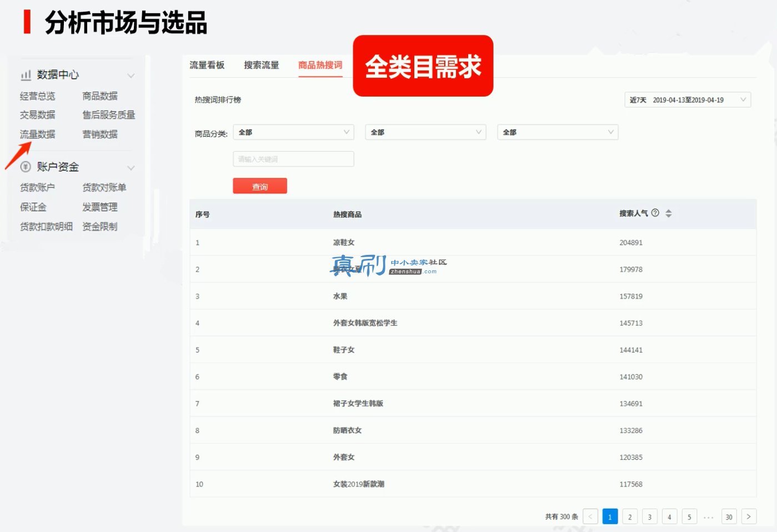777x532 pixels.
Task: Open 流量数据 in the sidebar
Action: [x=38, y=134]
